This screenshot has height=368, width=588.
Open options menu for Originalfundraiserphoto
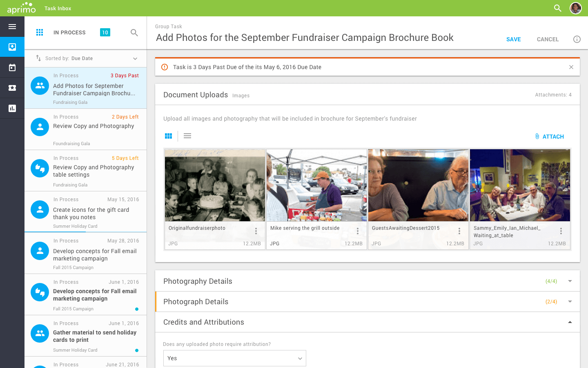click(x=256, y=231)
